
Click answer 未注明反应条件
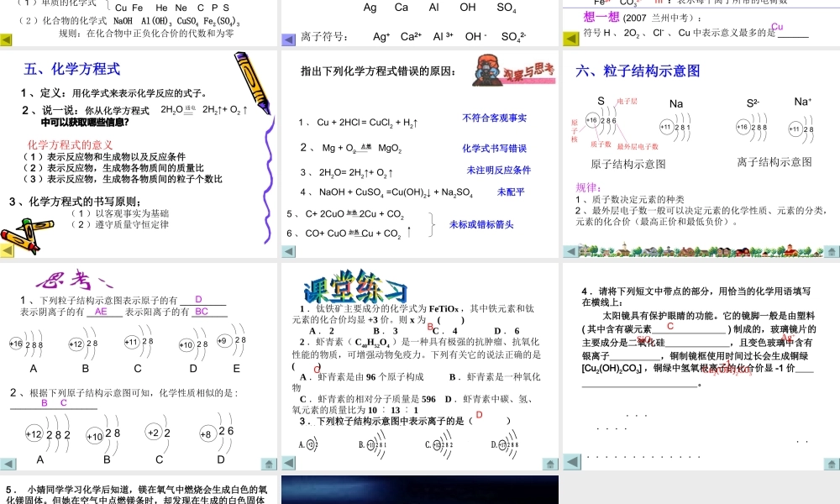[x=499, y=170]
